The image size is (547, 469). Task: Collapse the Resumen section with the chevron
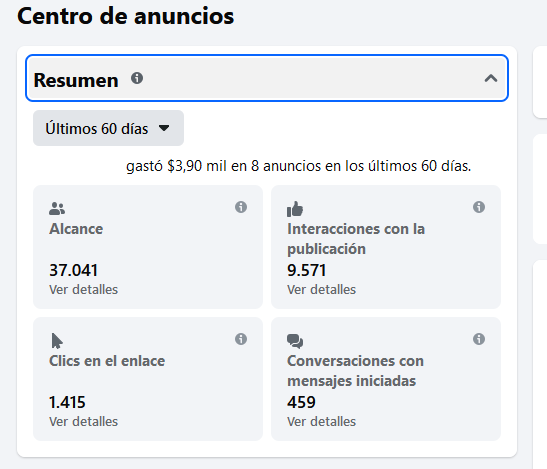click(490, 79)
